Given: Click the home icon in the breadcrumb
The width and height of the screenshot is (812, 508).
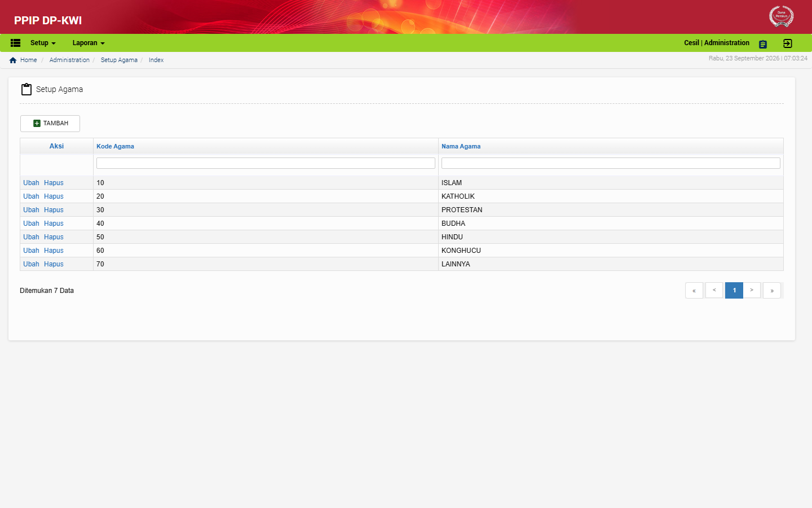Looking at the screenshot, I should click(x=13, y=60).
